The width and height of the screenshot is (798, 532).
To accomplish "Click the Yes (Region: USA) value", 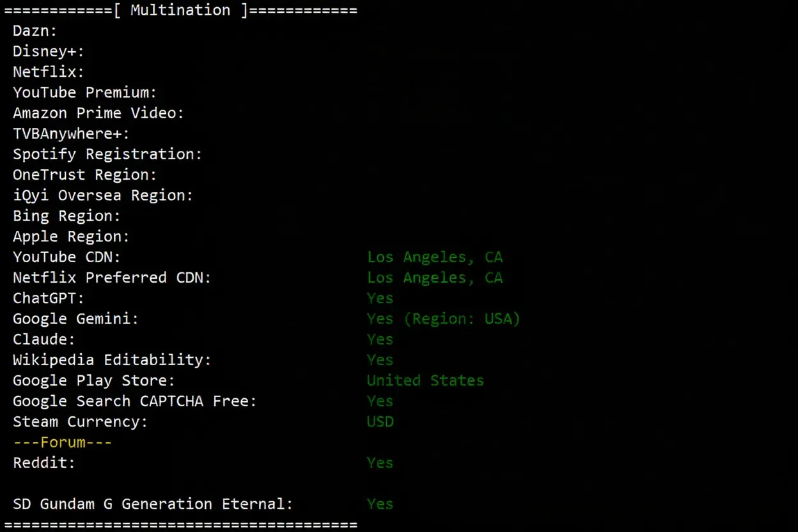I will click(444, 318).
